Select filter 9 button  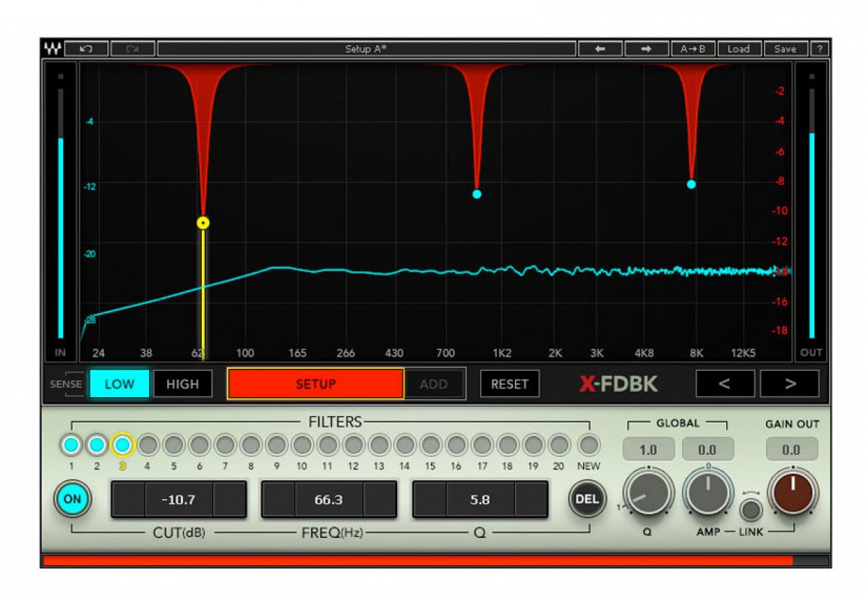pos(276,445)
